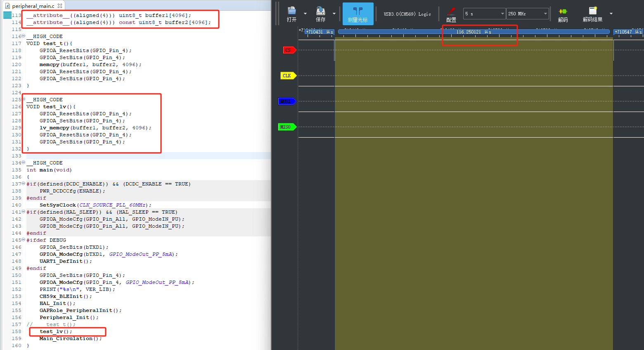Click the VOID test_t(){ line
This screenshot has height=350, width=644.
(x=49, y=43)
